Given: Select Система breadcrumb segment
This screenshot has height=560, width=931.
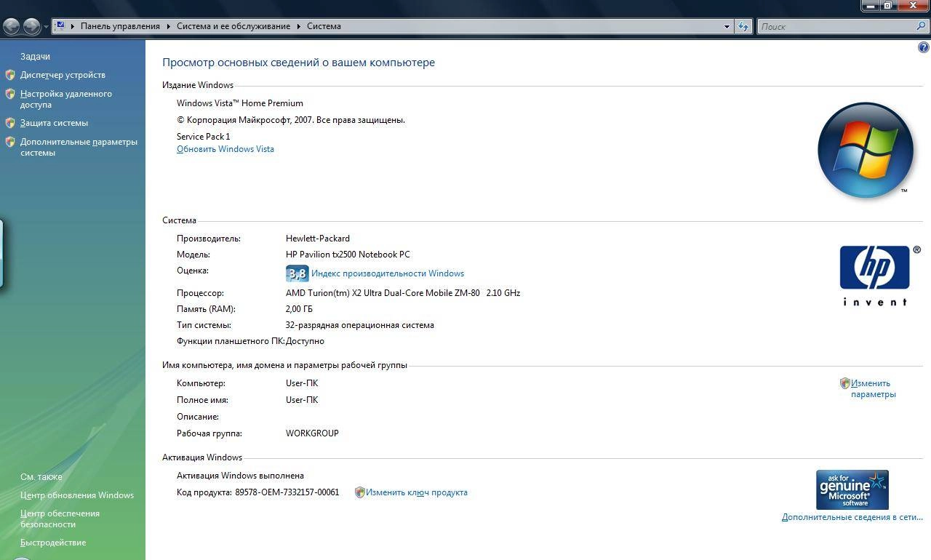Looking at the screenshot, I should coord(324,26).
